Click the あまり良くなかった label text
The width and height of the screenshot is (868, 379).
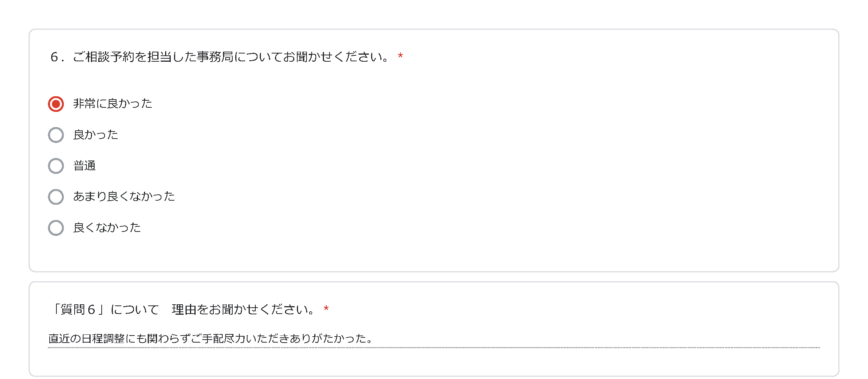[x=124, y=196]
